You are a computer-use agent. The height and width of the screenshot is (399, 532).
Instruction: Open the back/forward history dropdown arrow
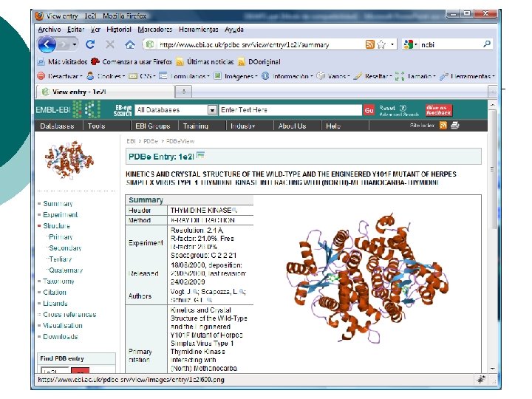[75, 44]
